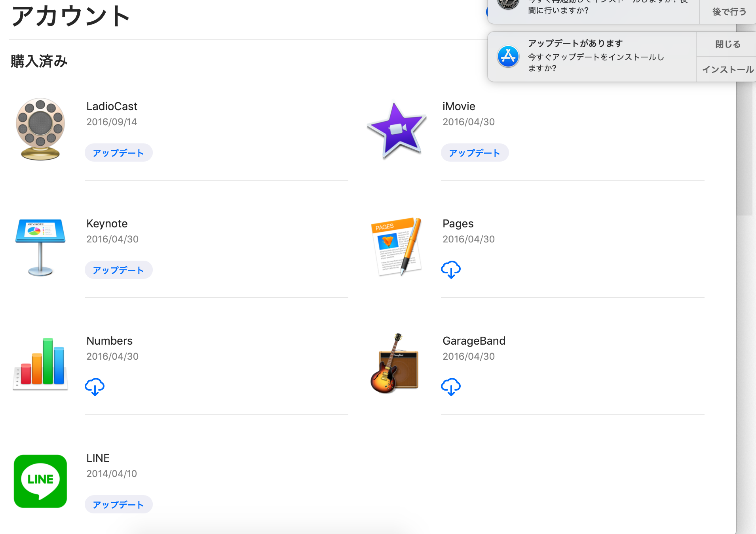The width and height of the screenshot is (756, 534).
Task: Open the green LINE app icon
Action: [x=40, y=481]
